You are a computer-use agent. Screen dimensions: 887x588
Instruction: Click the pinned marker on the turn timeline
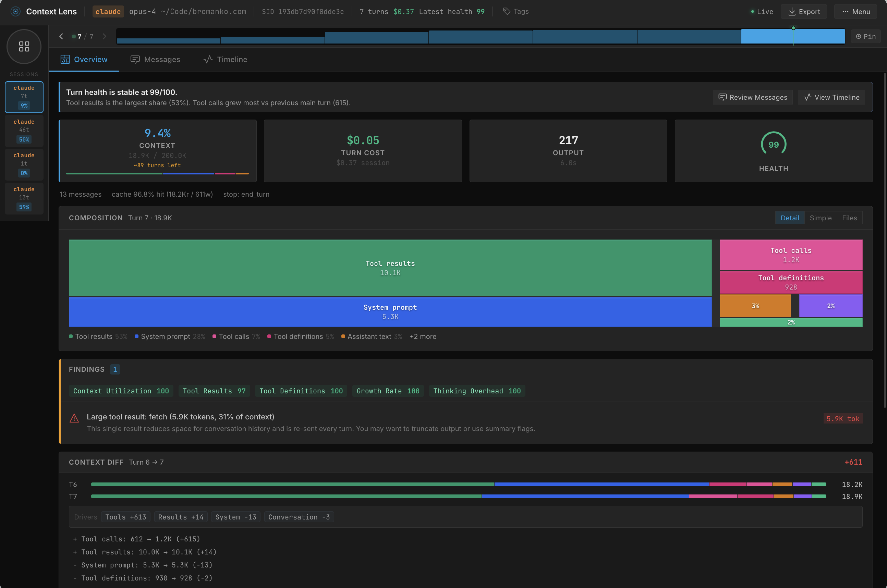tap(793, 28)
